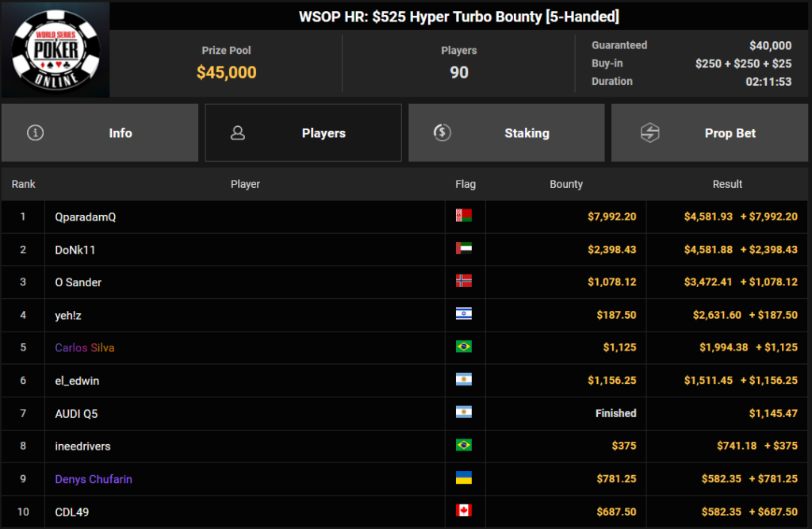Click yeh!z's bounty $187.50 in the Bounty column
The width and height of the screenshot is (812, 529).
616,315
